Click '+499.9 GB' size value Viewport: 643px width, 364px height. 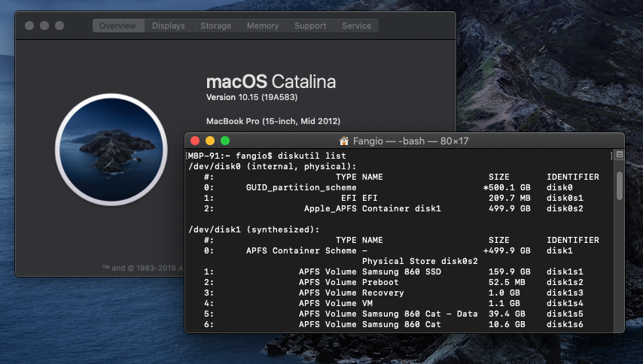tap(507, 250)
